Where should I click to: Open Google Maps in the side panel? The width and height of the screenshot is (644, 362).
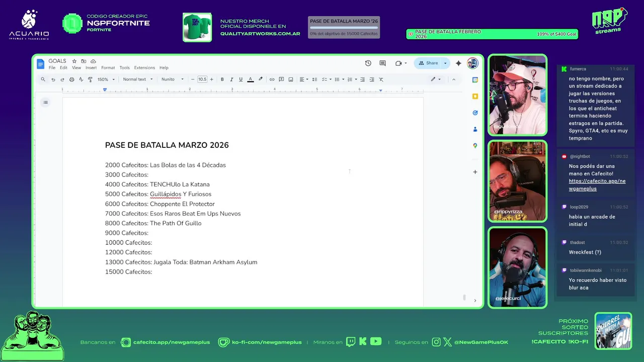(x=475, y=146)
